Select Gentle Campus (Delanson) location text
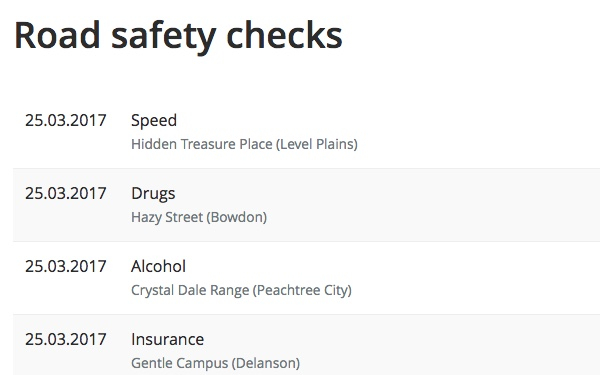The width and height of the screenshot is (600, 375). [x=215, y=363]
